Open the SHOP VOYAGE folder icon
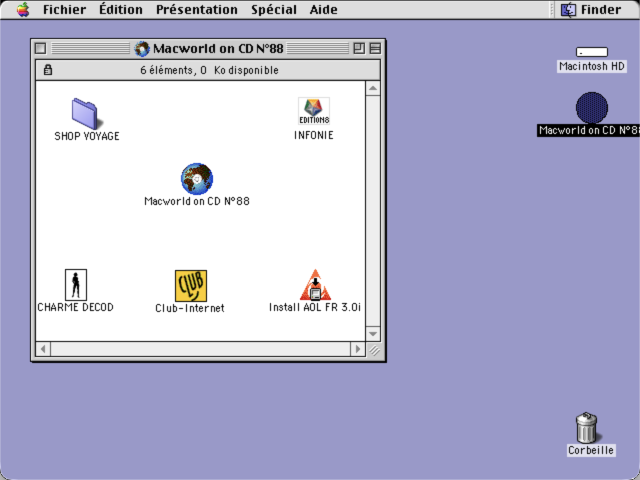This screenshot has height=480, width=640. (x=87, y=113)
